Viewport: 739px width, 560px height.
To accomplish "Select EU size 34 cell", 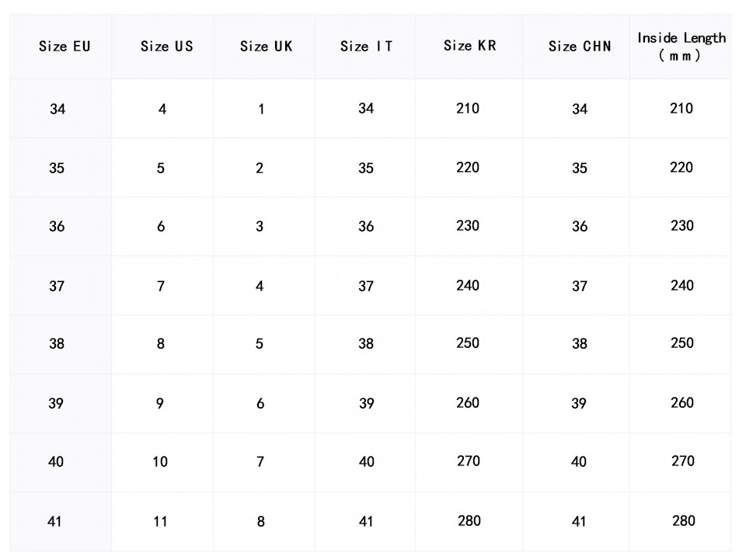I will [x=58, y=110].
